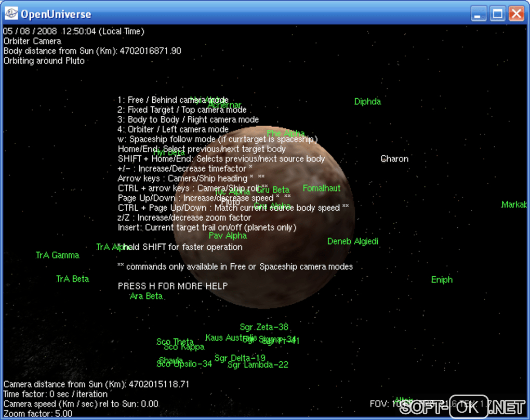Image resolution: width=530 pixels, height=420 pixels.
Task: Maximize the OpenUniverse window
Action: click(x=497, y=14)
